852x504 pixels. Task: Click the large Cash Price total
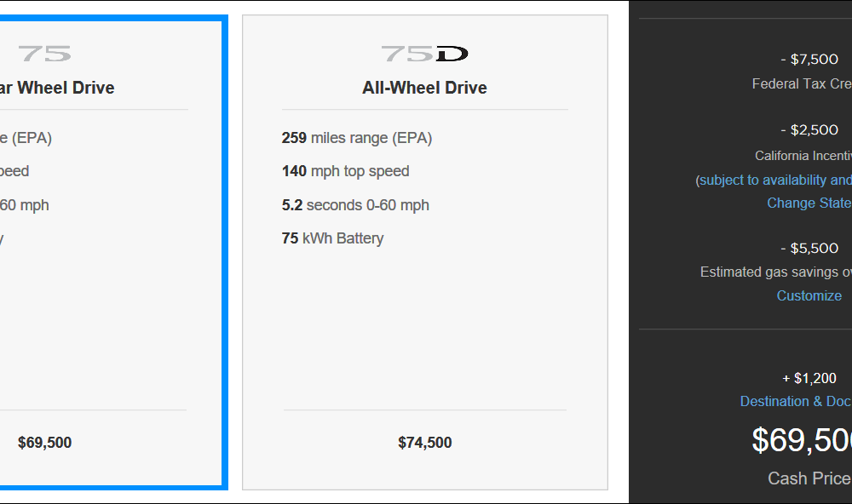[x=802, y=440]
